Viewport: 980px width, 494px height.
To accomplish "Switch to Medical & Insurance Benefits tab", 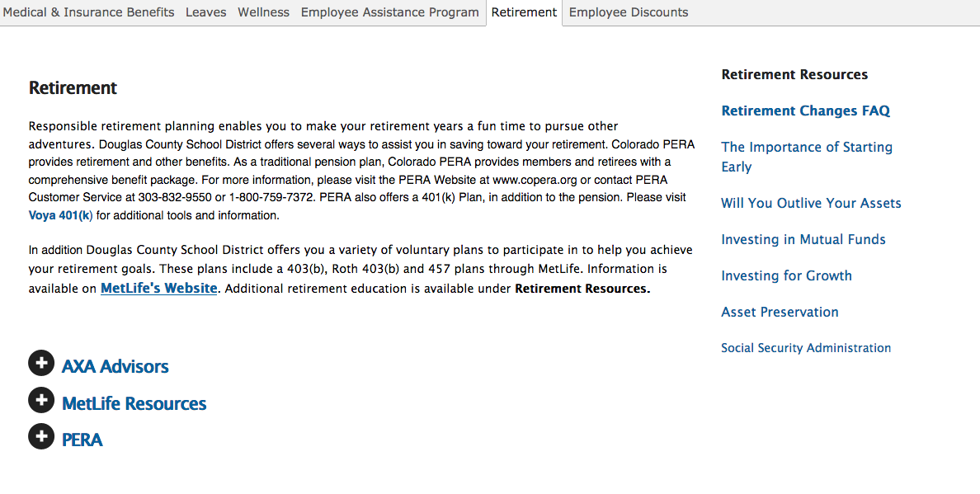I will tap(89, 12).
